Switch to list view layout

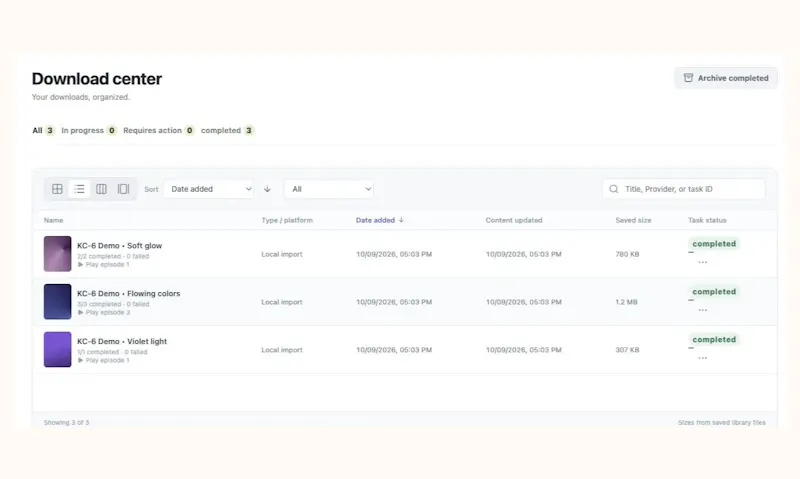point(79,189)
